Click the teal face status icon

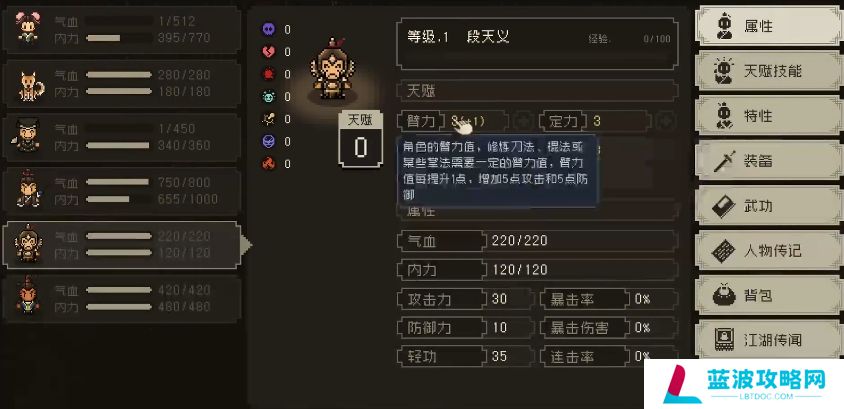pyautogui.click(x=268, y=97)
